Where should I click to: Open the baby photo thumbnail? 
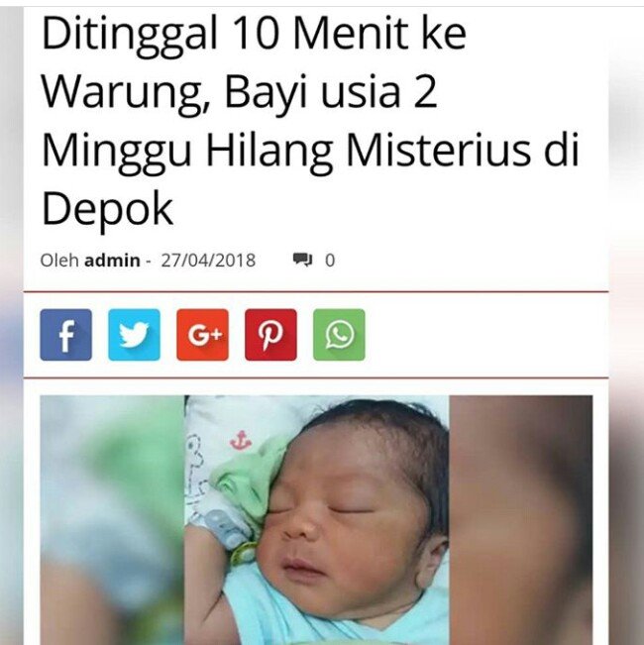coord(317,520)
